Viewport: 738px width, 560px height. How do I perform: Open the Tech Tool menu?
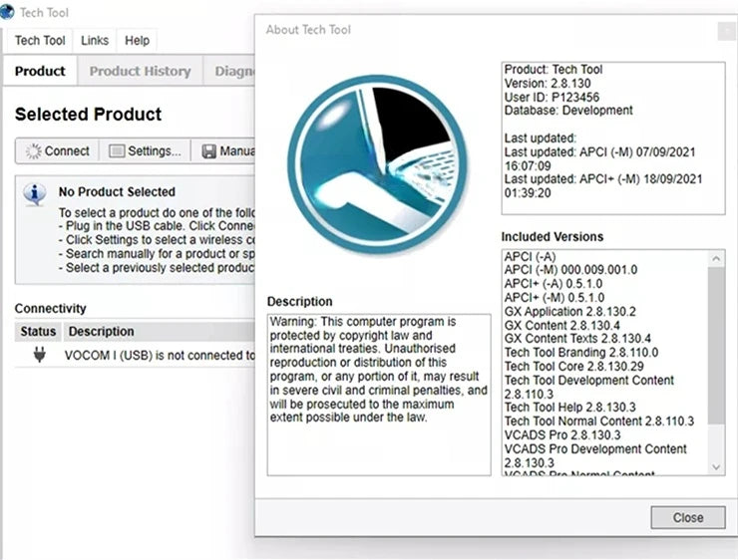40,41
